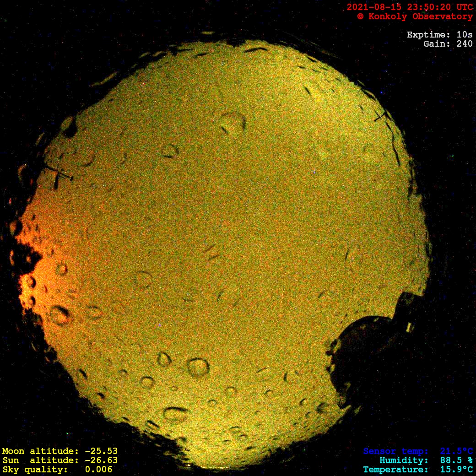Click the antenna silhouette on the left edge
The height and width of the screenshot is (476, 476).
(x=59, y=174)
